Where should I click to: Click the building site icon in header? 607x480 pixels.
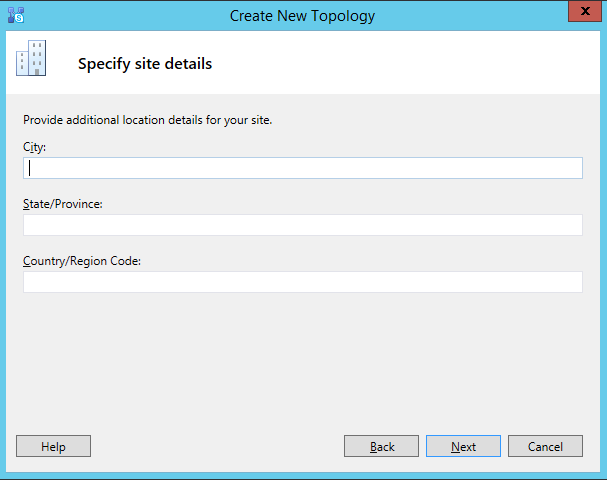[x=31, y=59]
